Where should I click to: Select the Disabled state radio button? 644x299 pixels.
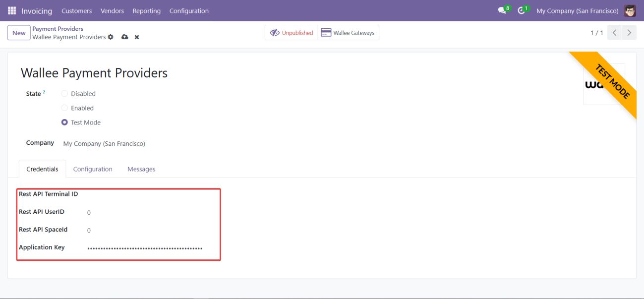tap(64, 94)
